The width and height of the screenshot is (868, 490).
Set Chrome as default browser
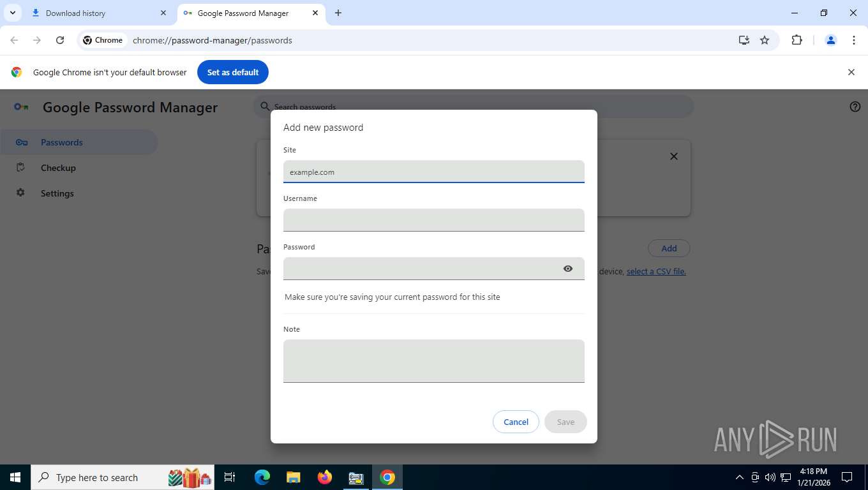[233, 72]
